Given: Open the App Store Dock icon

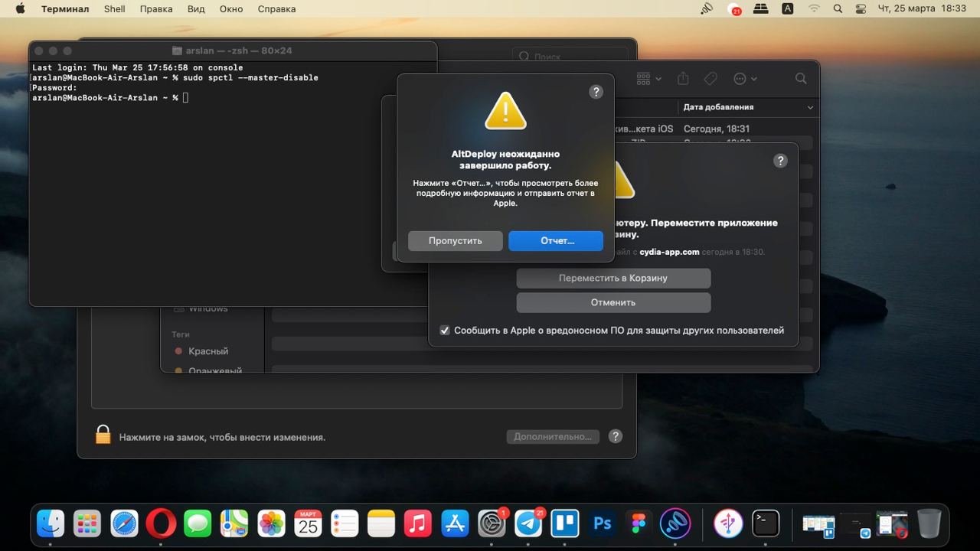Looking at the screenshot, I should click(x=455, y=524).
